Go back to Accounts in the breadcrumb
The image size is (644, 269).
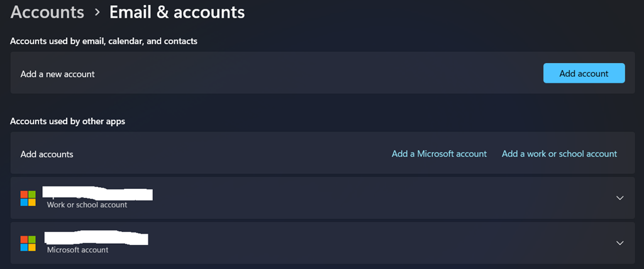tap(48, 11)
